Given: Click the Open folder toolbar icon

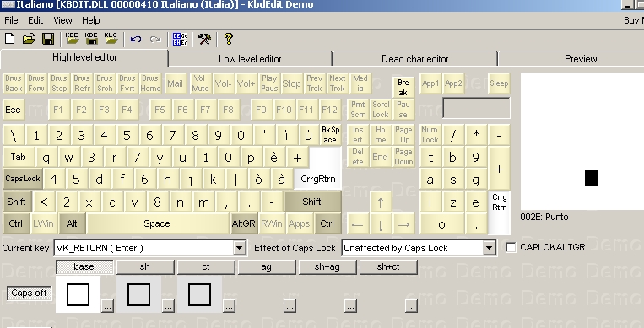Looking at the screenshot, I should tap(29, 39).
